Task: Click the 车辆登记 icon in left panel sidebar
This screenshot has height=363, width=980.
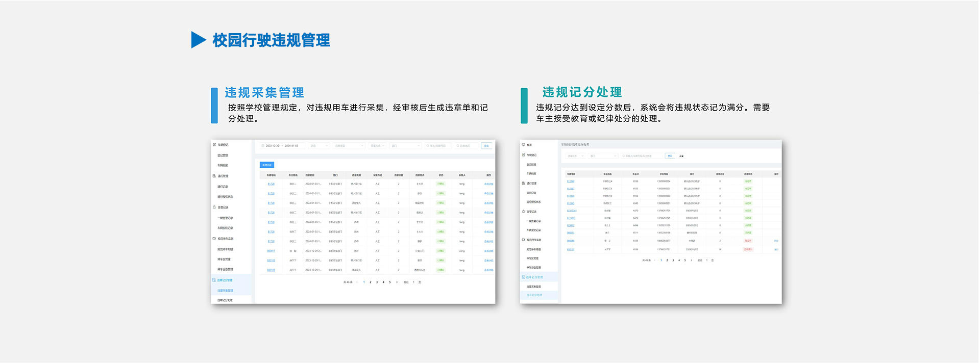Action: (x=214, y=145)
